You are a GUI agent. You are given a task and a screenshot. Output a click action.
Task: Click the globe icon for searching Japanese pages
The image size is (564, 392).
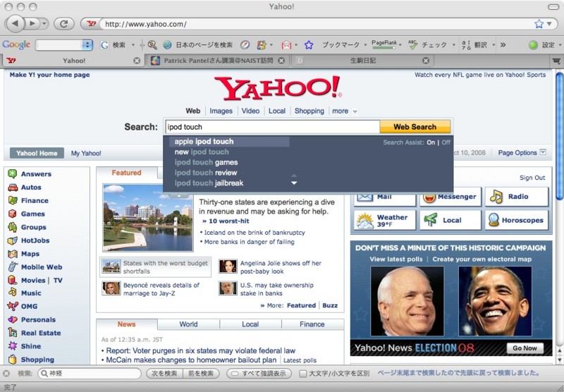point(167,45)
